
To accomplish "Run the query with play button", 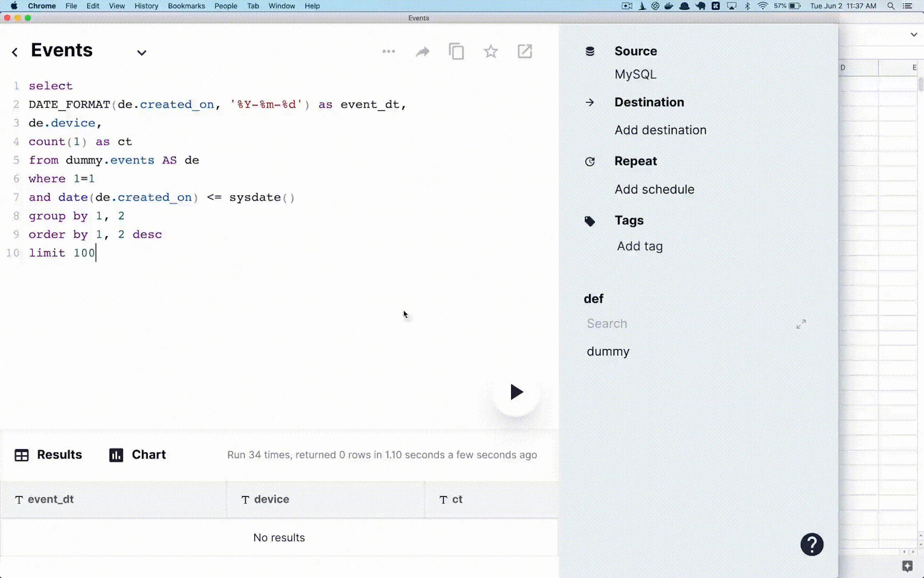I will click(x=516, y=392).
